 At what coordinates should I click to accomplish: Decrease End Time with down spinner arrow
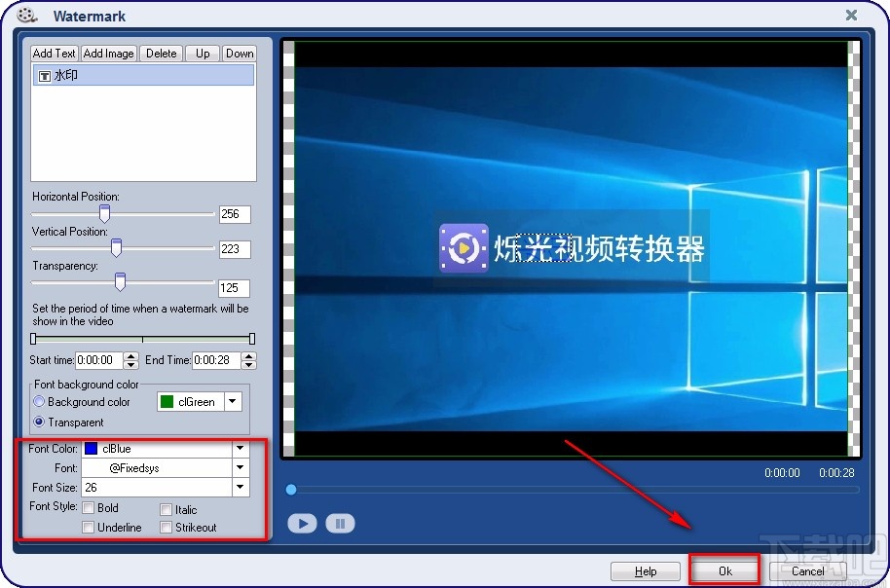[x=248, y=364]
